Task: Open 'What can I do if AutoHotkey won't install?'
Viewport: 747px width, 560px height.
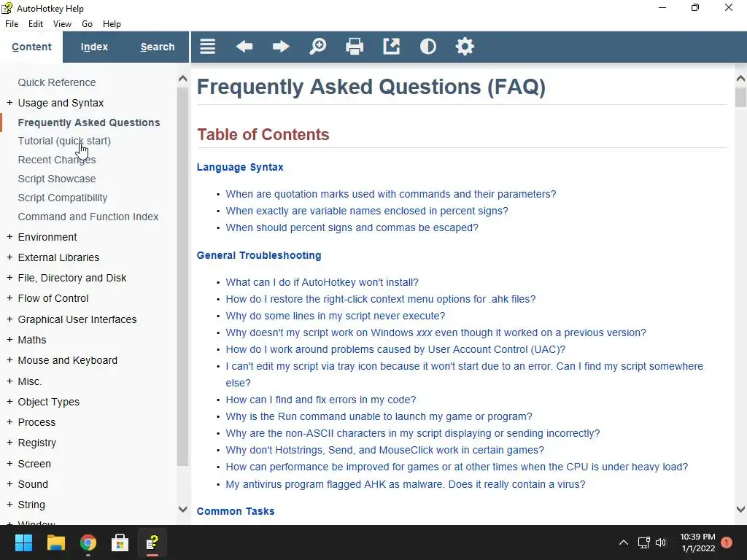Action: [322, 282]
